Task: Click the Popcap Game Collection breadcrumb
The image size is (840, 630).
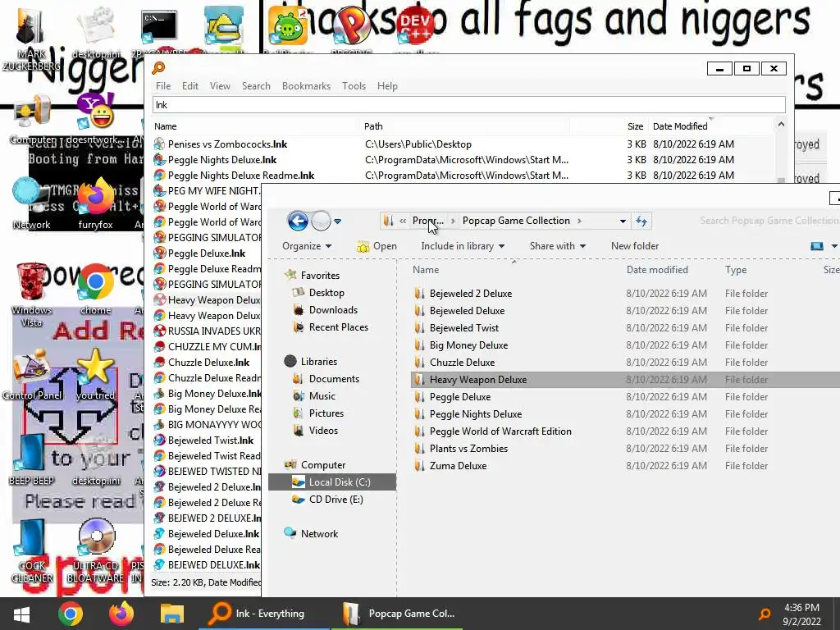Action: pyautogui.click(x=516, y=221)
